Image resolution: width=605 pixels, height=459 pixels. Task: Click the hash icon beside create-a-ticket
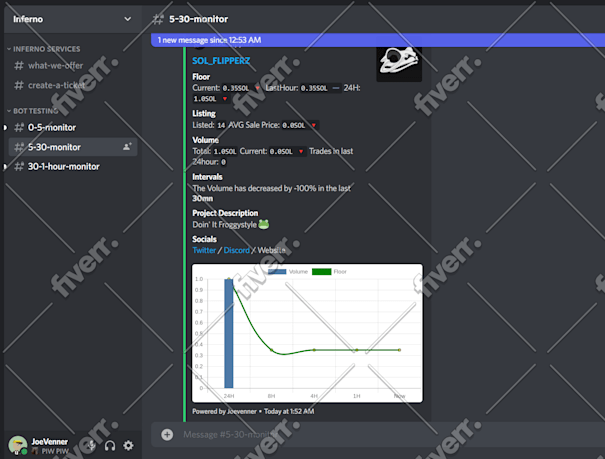tap(19, 85)
